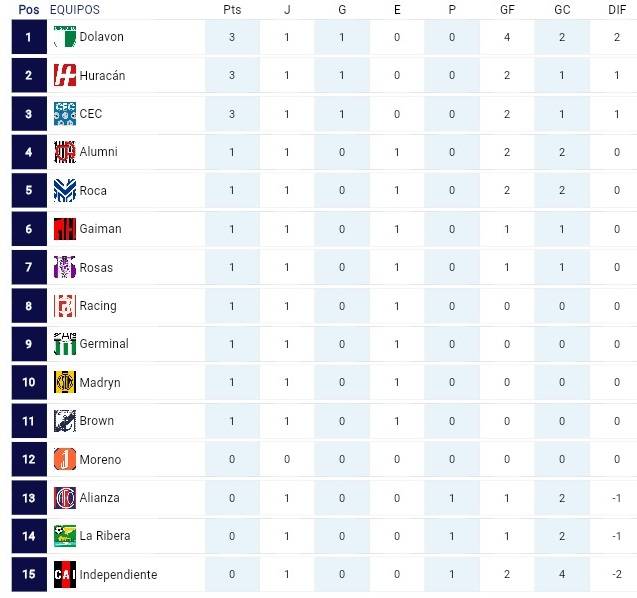Sort table by Pts column header
The width and height of the screenshot is (637, 598).
[232, 9]
